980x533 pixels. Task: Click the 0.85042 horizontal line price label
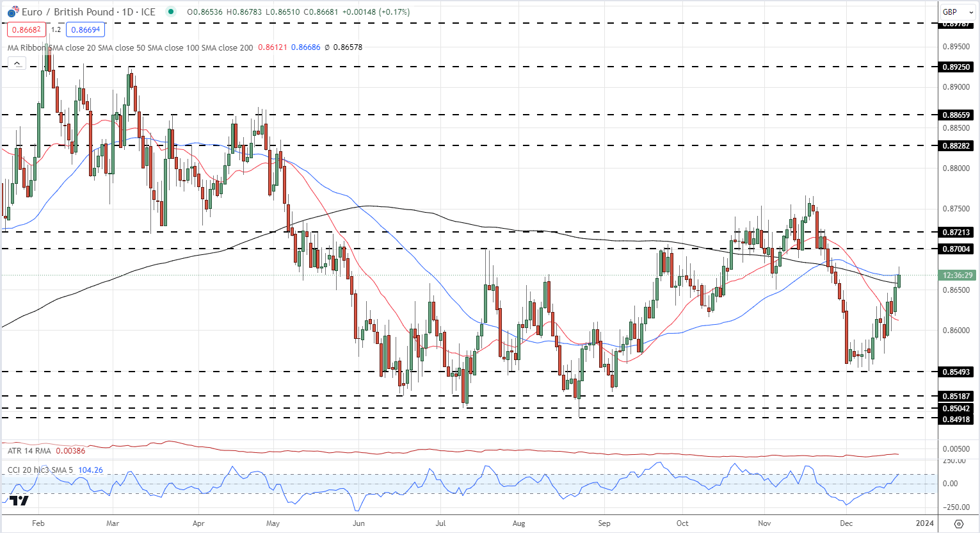pyautogui.click(x=956, y=409)
